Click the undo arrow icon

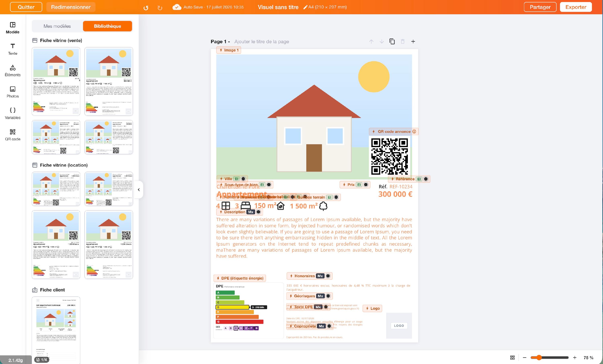(x=146, y=8)
